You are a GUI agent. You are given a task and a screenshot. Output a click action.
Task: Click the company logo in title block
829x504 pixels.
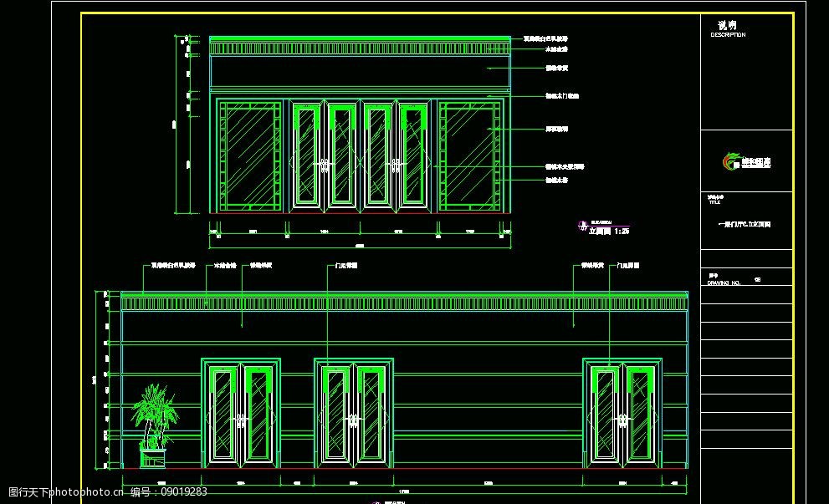coord(746,161)
